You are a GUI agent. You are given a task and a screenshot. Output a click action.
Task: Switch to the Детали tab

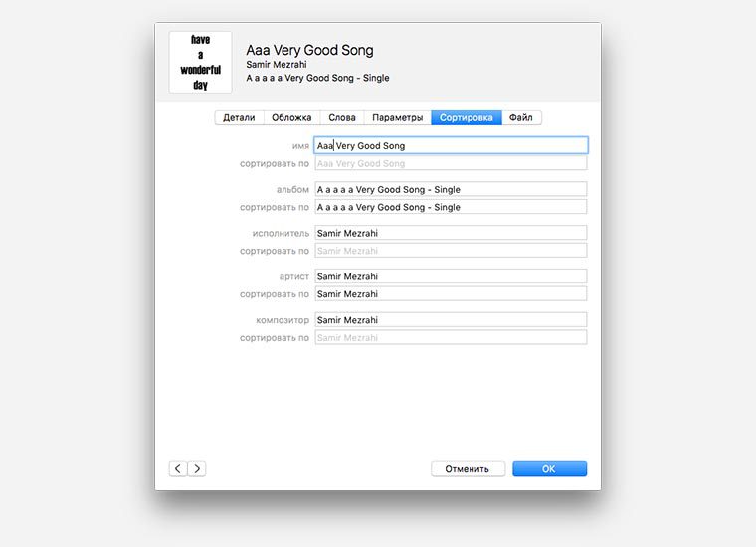click(239, 117)
